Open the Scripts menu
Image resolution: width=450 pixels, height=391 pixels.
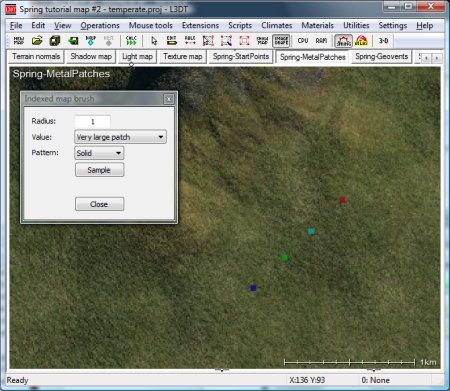point(240,25)
